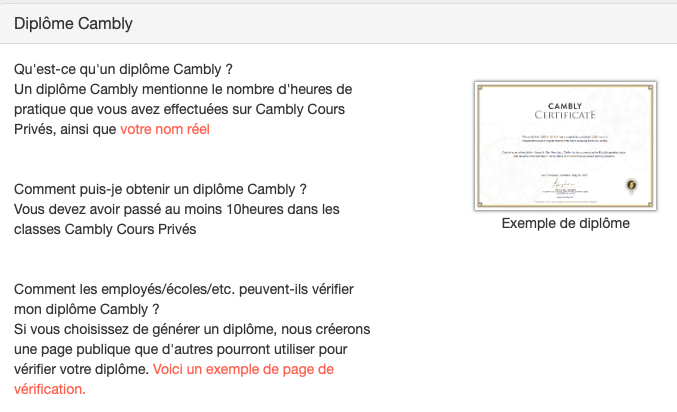Click the signature on the sample certificate
The image size is (677, 412).
click(x=564, y=186)
